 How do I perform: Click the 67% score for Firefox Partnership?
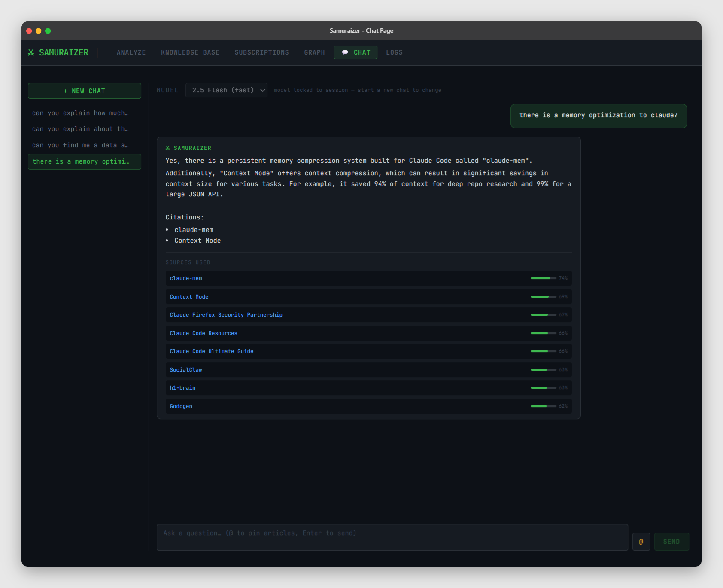pyautogui.click(x=563, y=315)
